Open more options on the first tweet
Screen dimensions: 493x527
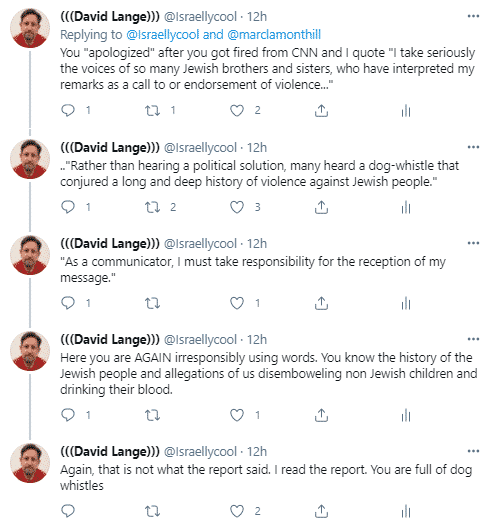pos(473,16)
